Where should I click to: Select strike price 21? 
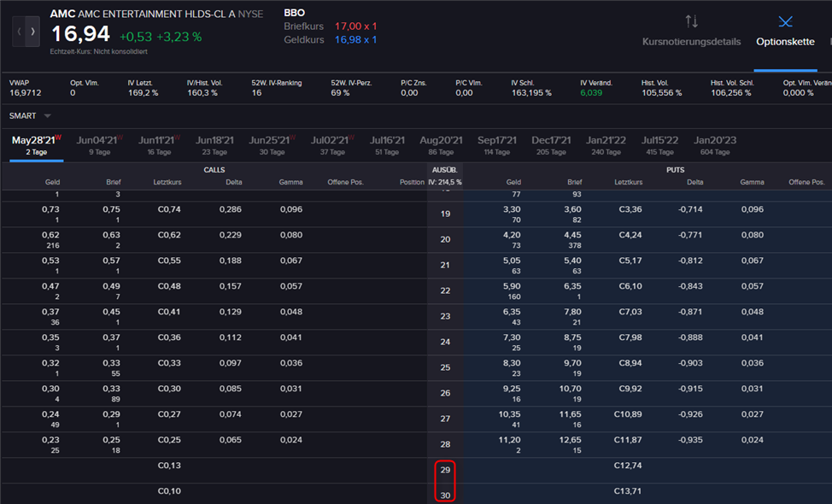[445, 265]
